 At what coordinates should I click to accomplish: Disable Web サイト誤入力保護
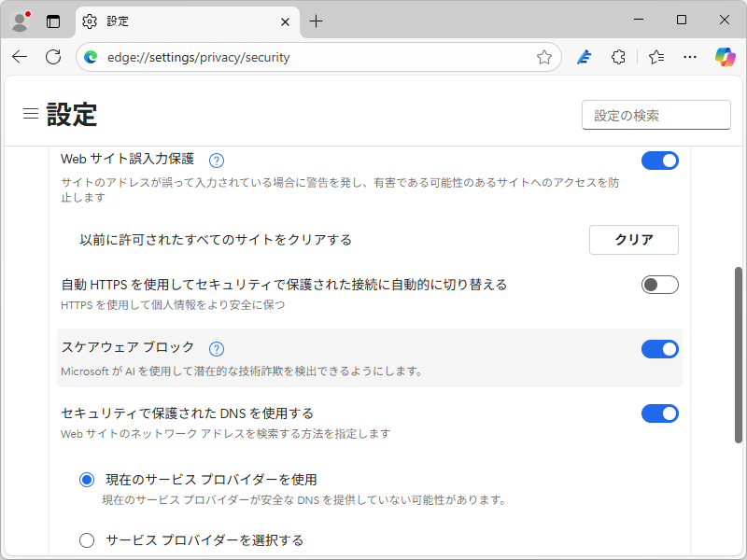pyautogui.click(x=660, y=160)
